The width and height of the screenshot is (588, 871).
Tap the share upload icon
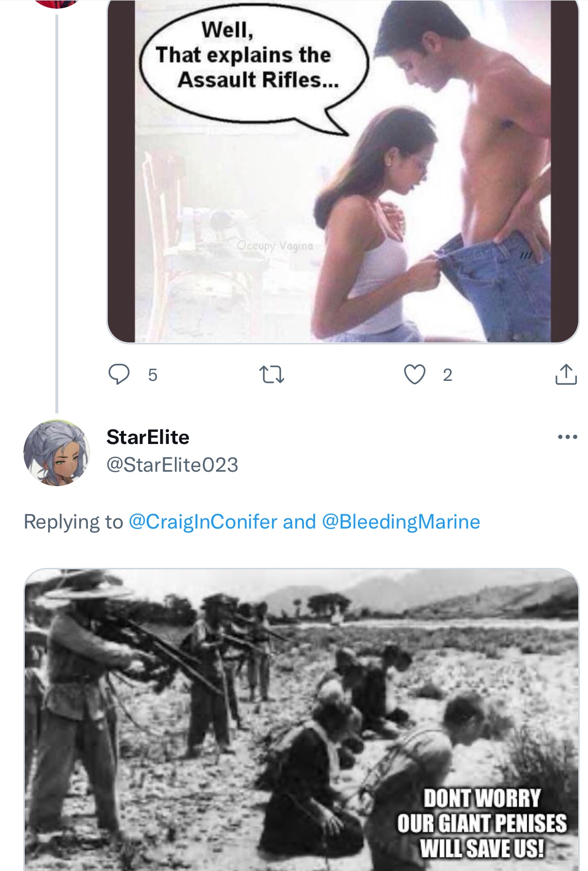[x=566, y=375]
